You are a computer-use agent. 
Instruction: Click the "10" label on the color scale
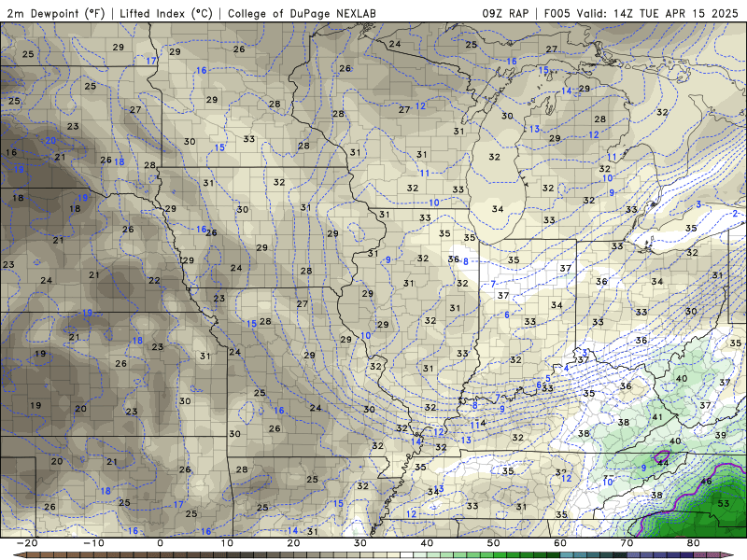pos(227,543)
